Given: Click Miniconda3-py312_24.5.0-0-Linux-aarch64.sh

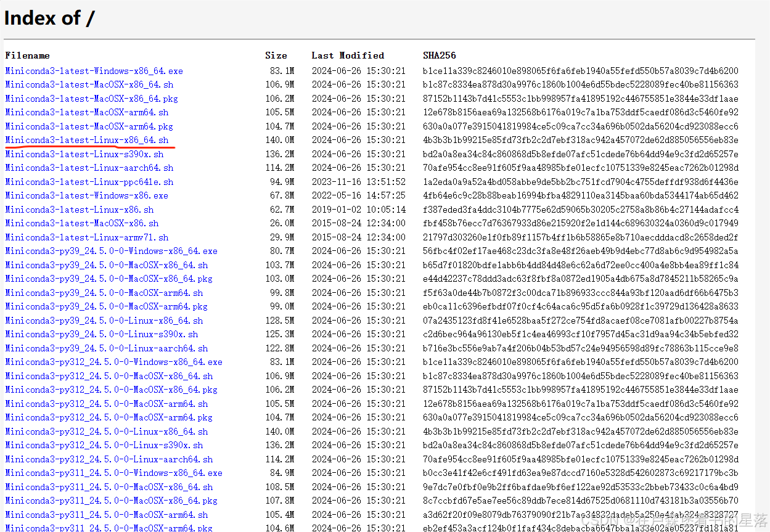Looking at the screenshot, I should tap(109, 459).
